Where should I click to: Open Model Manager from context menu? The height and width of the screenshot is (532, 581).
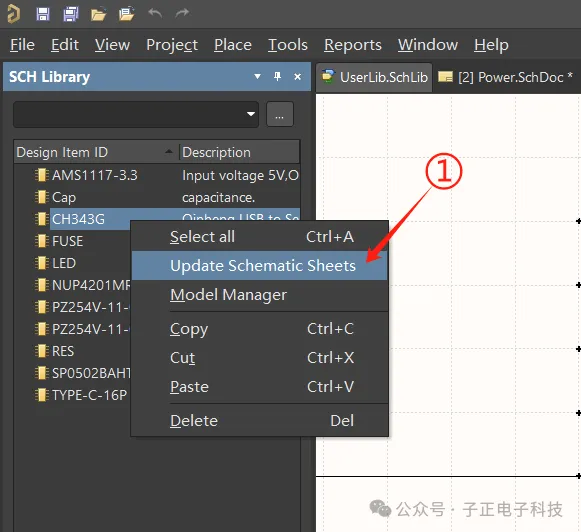coord(260,295)
